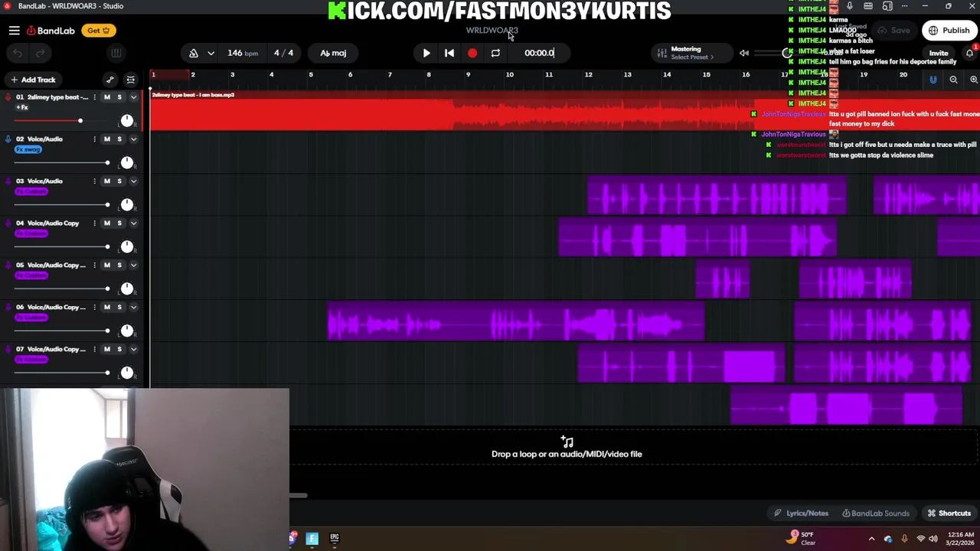Mute track 07 Voice/Audio Copy
This screenshot has width=980, height=551.
(x=107, y=350)
